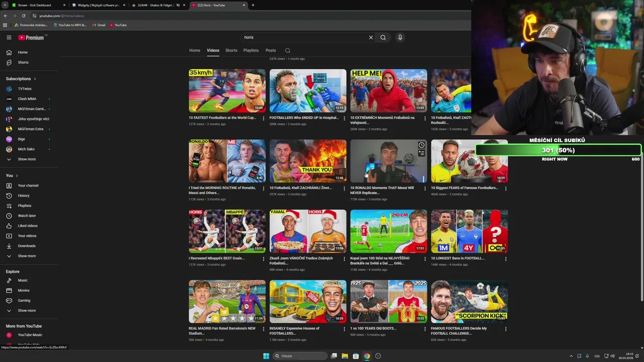Open TVTwixx subscription channel
This screenshot has width=644, height=362.
pos(24,89)
